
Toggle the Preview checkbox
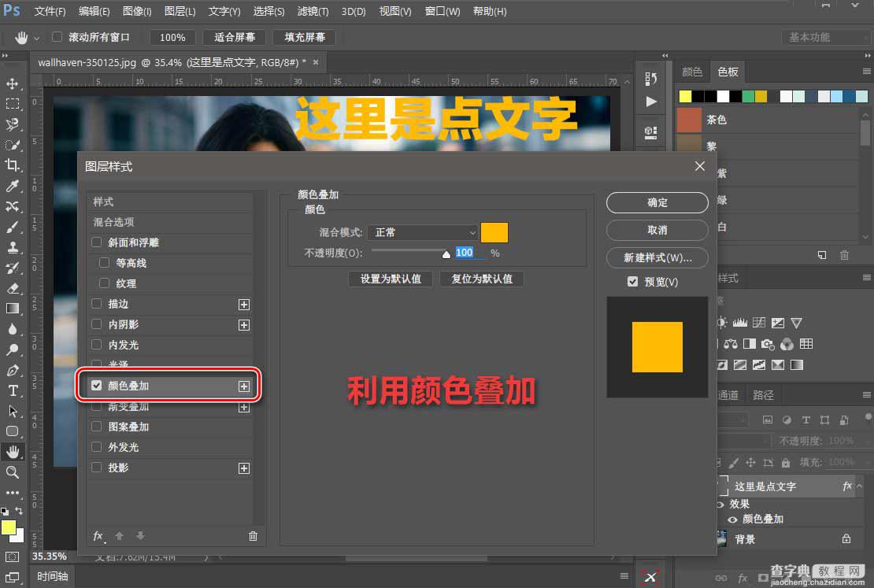coord(632,282)
